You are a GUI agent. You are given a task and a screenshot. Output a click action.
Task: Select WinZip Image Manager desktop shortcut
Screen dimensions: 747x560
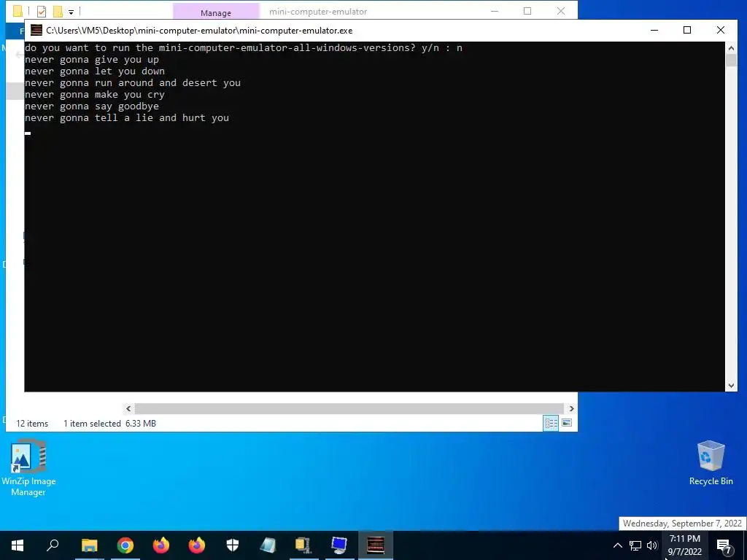(28, 468)
